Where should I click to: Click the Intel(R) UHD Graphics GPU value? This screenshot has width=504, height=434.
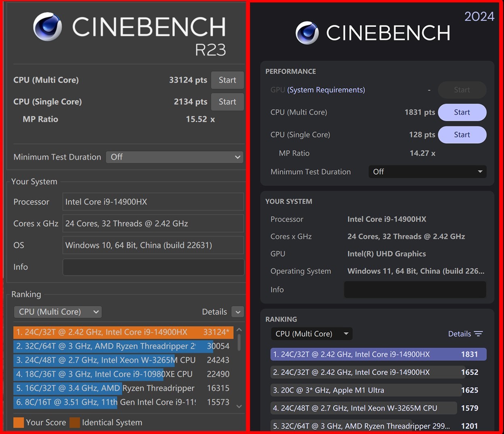pos(387,254)
